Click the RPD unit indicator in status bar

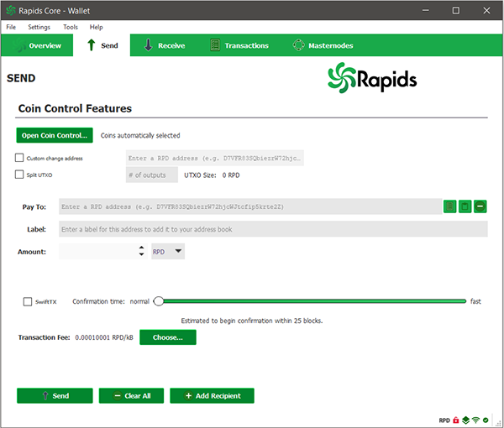pyautogui.click(x=444, y=420)
